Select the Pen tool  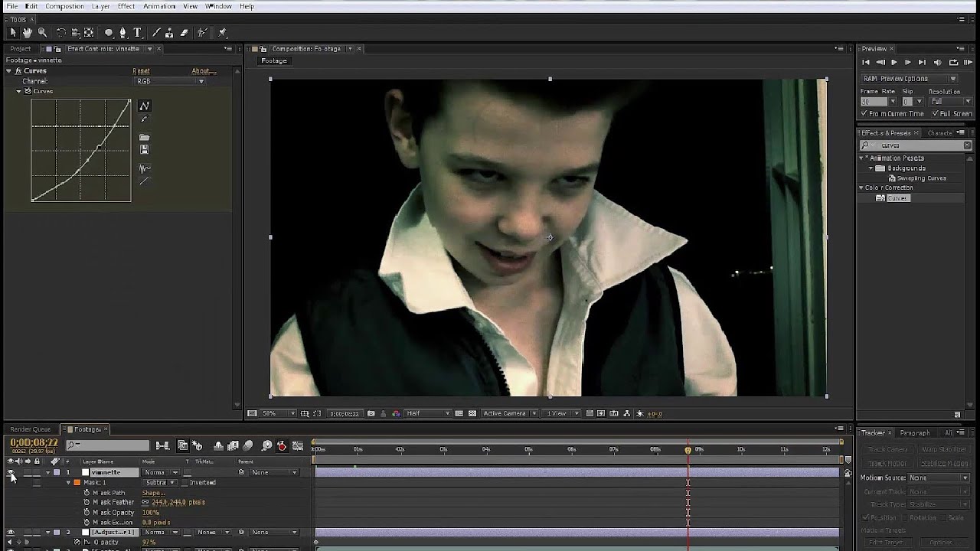pyautogui.click(x=122, y=32)
